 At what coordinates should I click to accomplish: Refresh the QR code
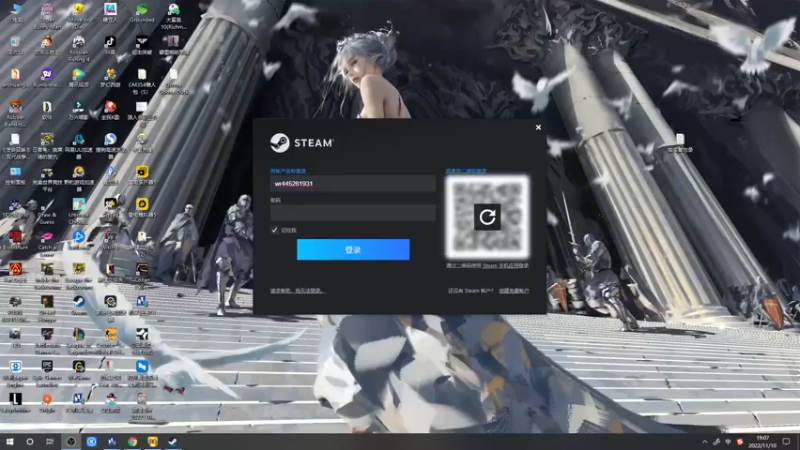click(x=487, y=217)
